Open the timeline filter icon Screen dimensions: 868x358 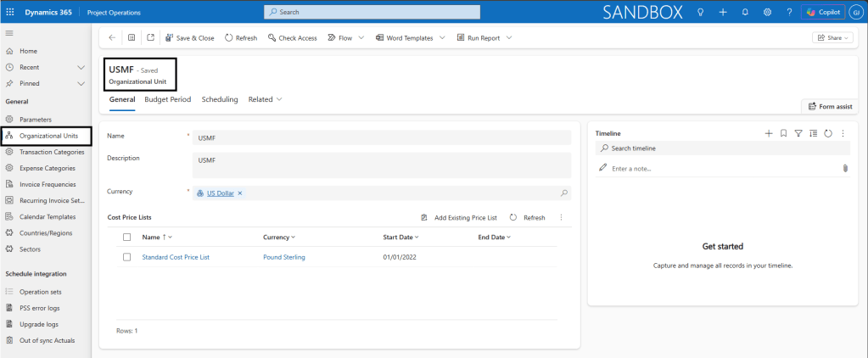tap(798, 133)
